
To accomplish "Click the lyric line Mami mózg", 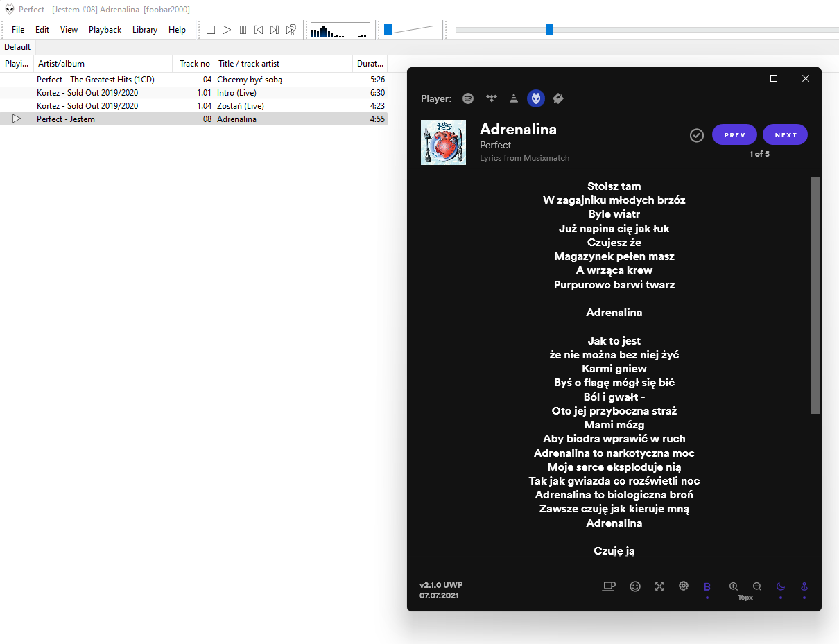I will pyautogui.click(x=614, y=424).
